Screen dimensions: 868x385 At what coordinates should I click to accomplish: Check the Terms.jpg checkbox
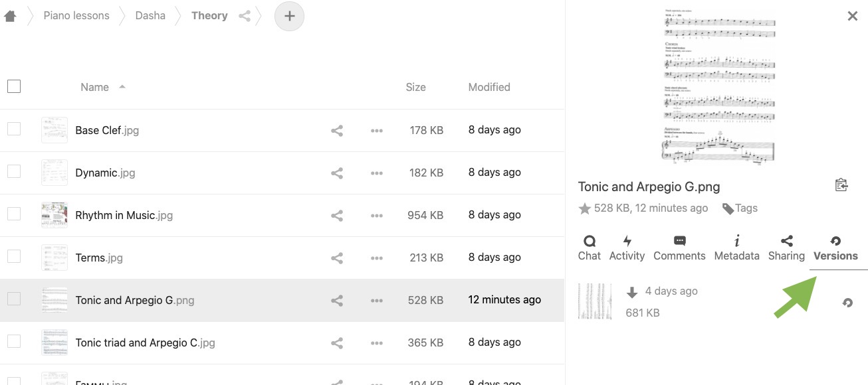14,256
